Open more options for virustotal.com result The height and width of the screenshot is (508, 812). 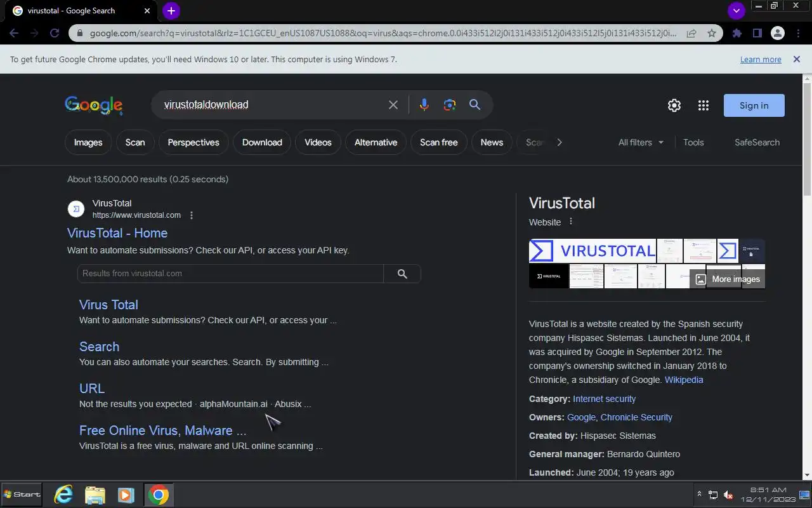tap(192, 215)
